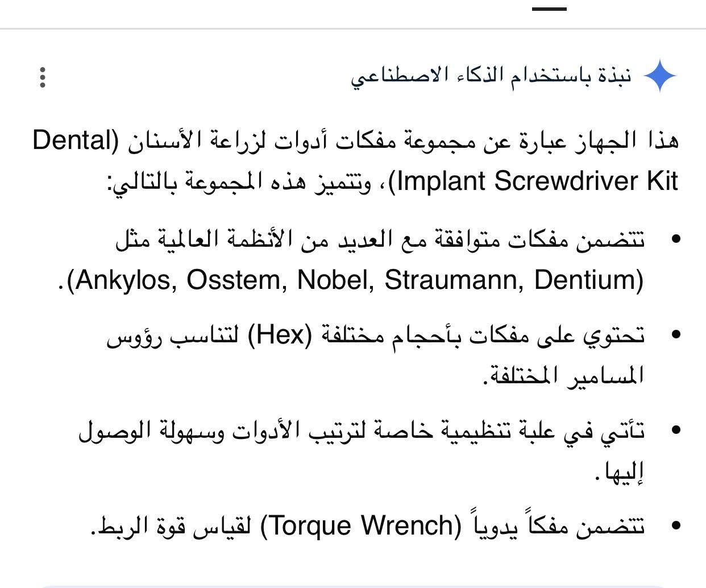Tap the blue AI sparkle icon
This screenshot has width=706, height=588.
[660, 76]
